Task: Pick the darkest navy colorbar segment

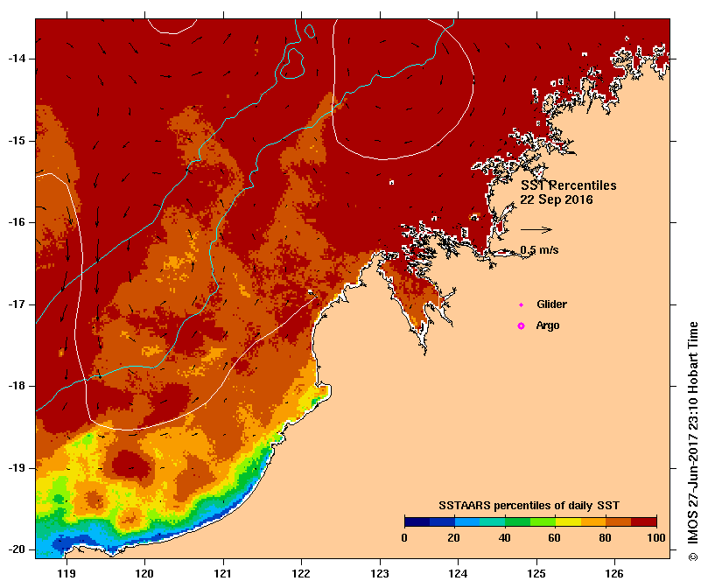Action: coord(417,522)
